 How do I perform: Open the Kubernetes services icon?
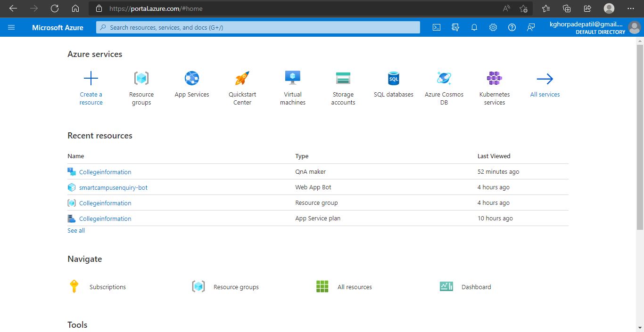pos(495,78)
